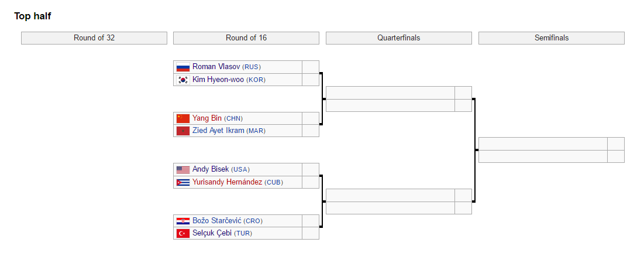
Task: Click the Quarterfinals column header
Action: click(398, 38)
